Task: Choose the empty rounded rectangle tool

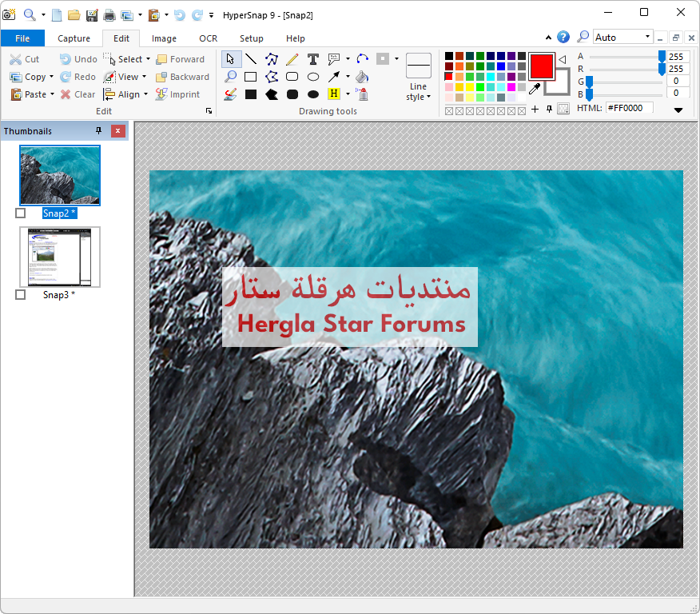Action: point(292,77)
